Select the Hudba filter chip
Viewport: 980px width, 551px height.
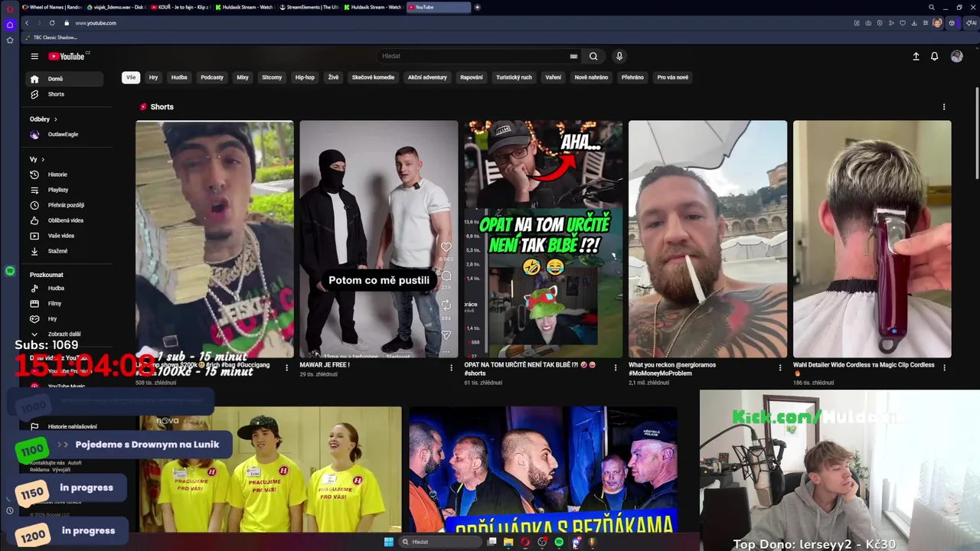pos(179,77)
